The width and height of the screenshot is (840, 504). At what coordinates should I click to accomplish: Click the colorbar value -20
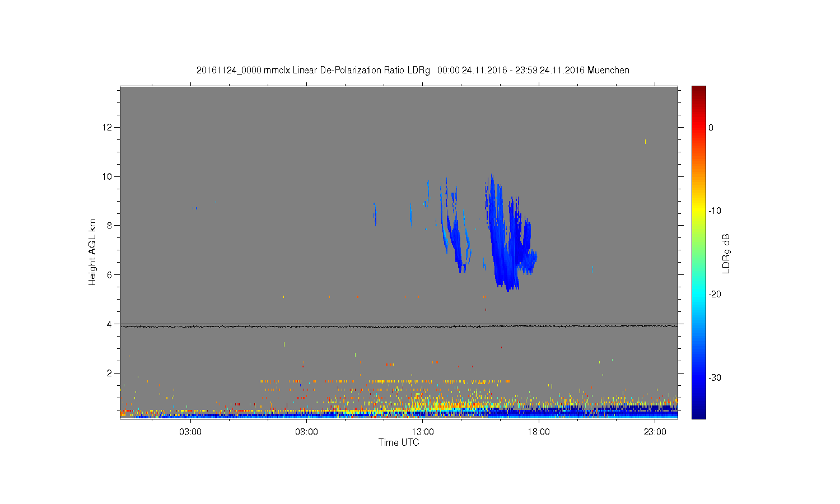pos(714,295)
